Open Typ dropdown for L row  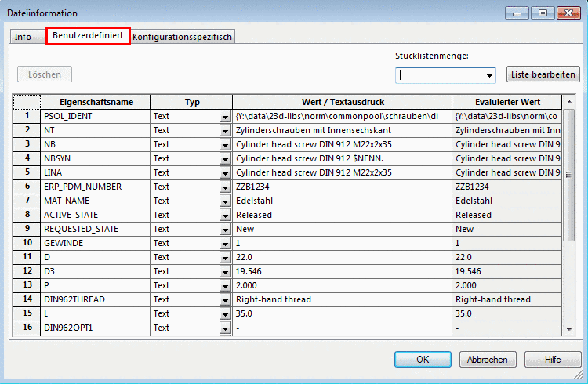pos(225,314)
